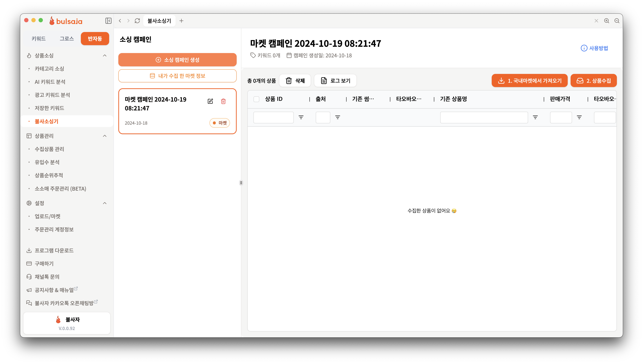Image resolution: width=643 pixels, height=364 pixels.
Task: Collapse the 상품소싱 sidebar section
Action: [105, 56]
